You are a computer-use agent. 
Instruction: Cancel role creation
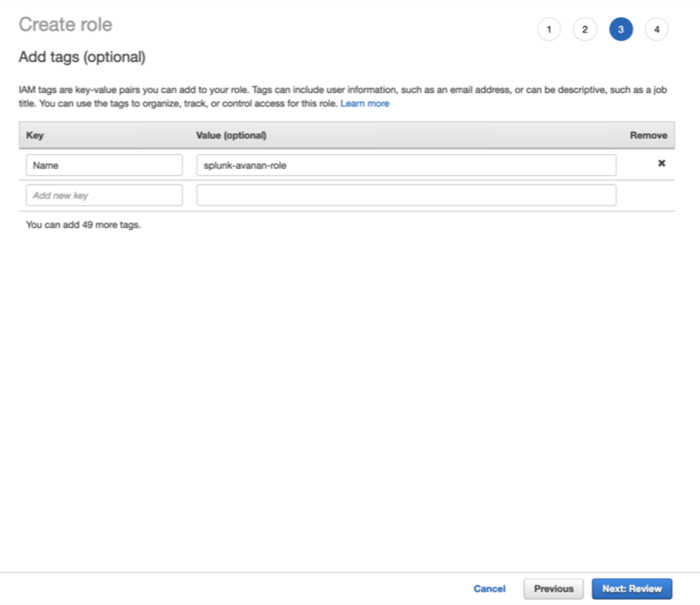tap(489, 589)
